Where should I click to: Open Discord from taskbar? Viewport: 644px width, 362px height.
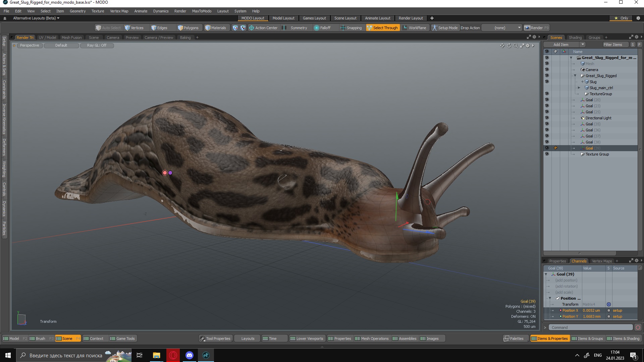(x=190, y=355)
